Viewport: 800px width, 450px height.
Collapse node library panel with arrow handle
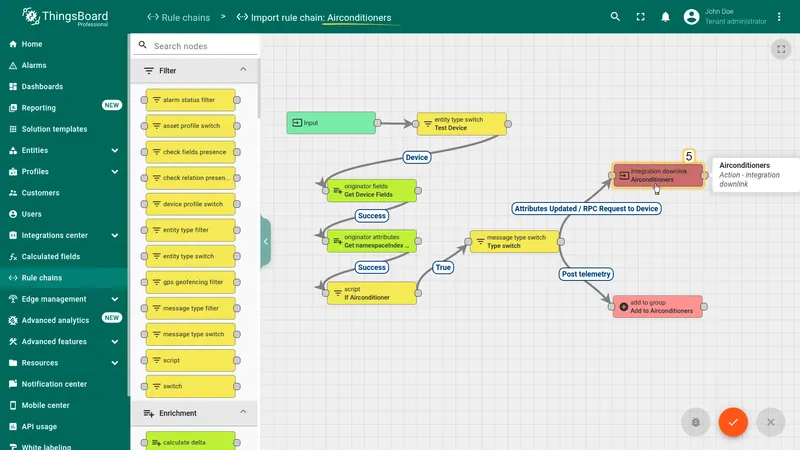(x=265, y=241)
